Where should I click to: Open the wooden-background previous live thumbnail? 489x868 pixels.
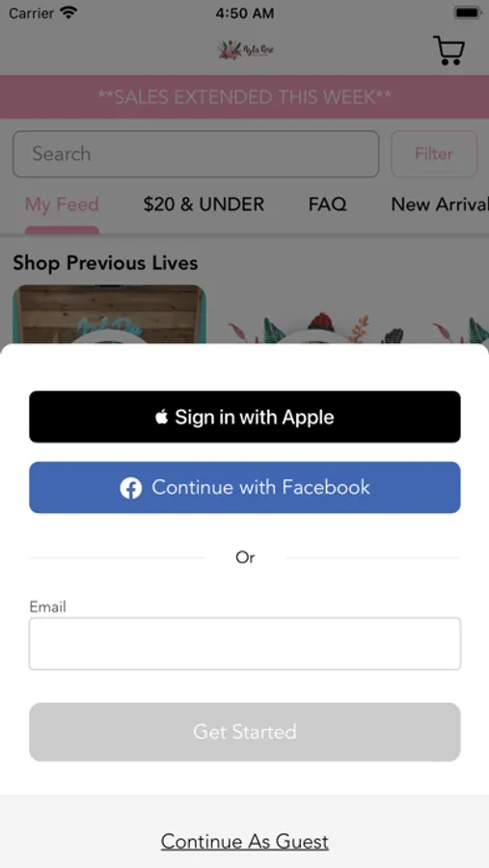tap(110, 314)
